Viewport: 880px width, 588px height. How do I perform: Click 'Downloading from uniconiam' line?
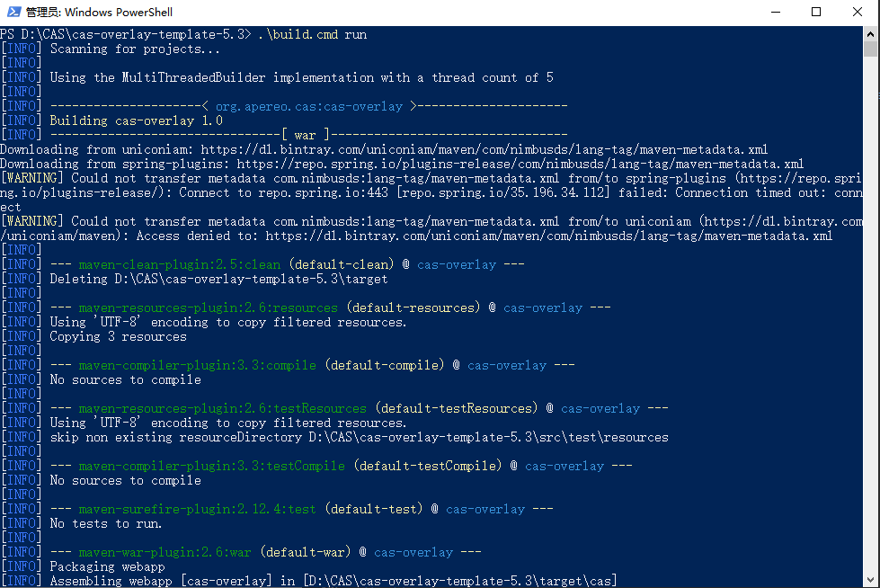pos(384,149)
